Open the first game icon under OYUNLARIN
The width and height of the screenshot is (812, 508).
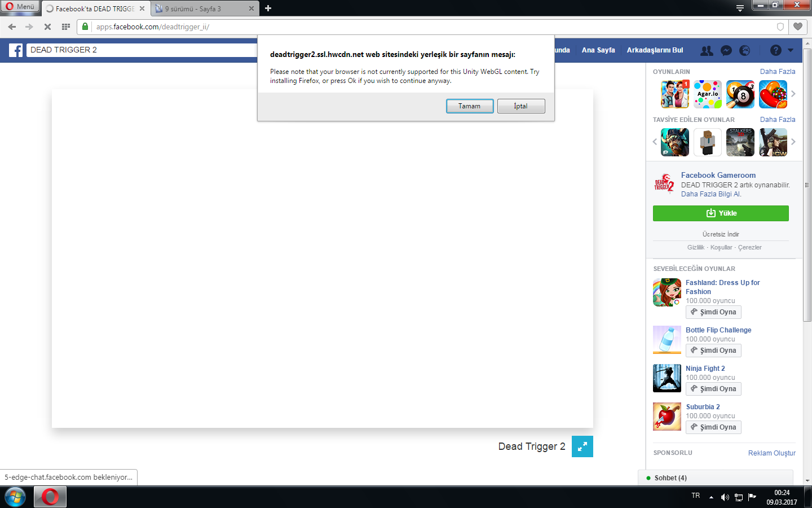coord(675,94)
